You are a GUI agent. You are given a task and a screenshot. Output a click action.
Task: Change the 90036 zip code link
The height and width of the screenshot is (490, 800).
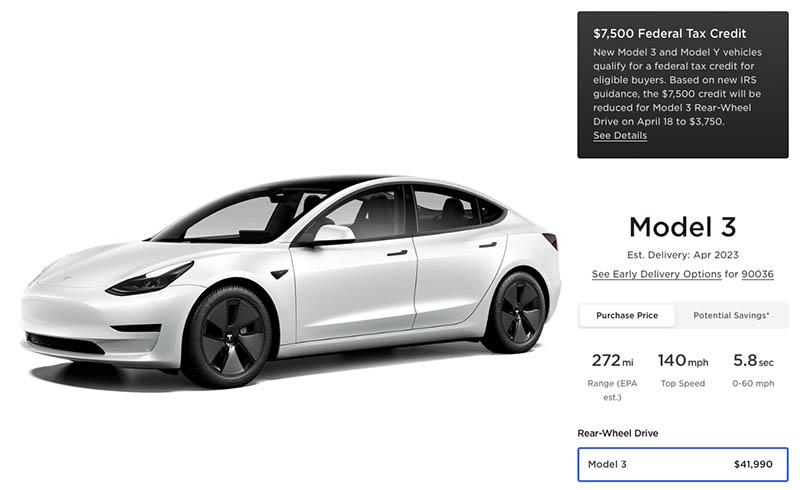[x=757, y=274]
